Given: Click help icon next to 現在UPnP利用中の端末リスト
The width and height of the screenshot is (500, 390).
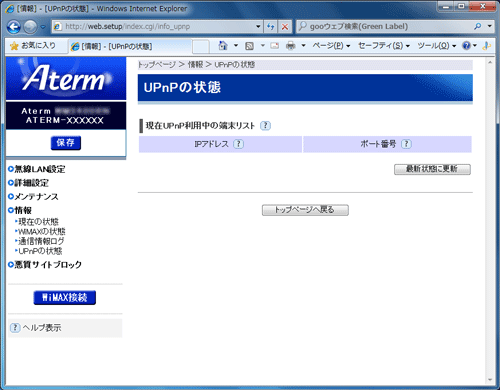Looking at the screenshot, I should (x=265, y=126).
